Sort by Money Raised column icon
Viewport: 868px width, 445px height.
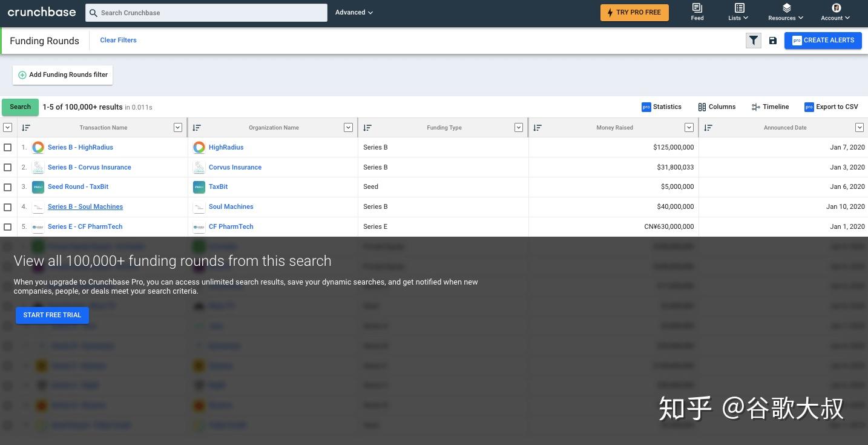(x=538, y=128)
